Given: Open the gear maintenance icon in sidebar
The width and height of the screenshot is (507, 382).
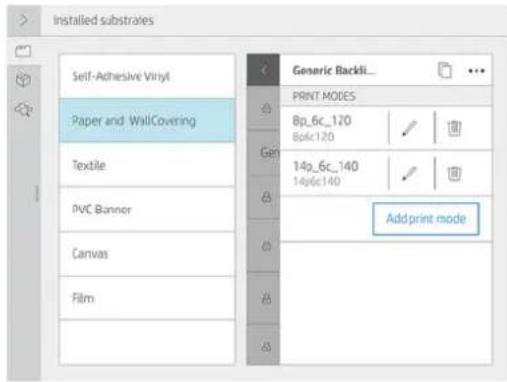Looking at the screenshot, I should 23,109.
